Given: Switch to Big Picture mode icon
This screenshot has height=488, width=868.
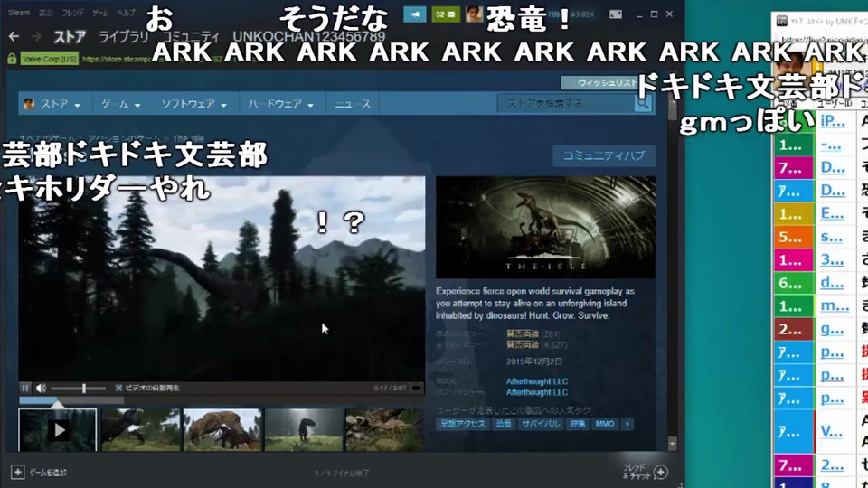Looking at the screenshot, I should pos(616,14).
